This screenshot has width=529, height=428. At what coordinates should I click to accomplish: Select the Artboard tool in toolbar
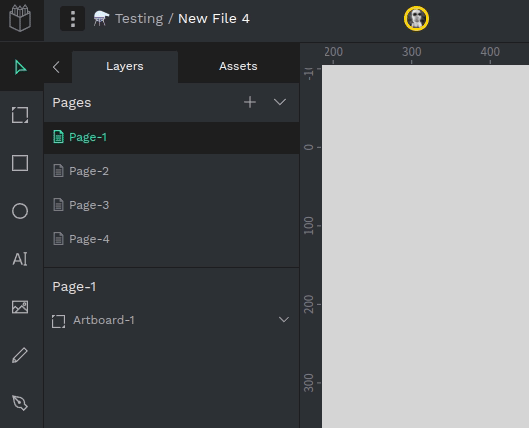click(x=20, y=115)
